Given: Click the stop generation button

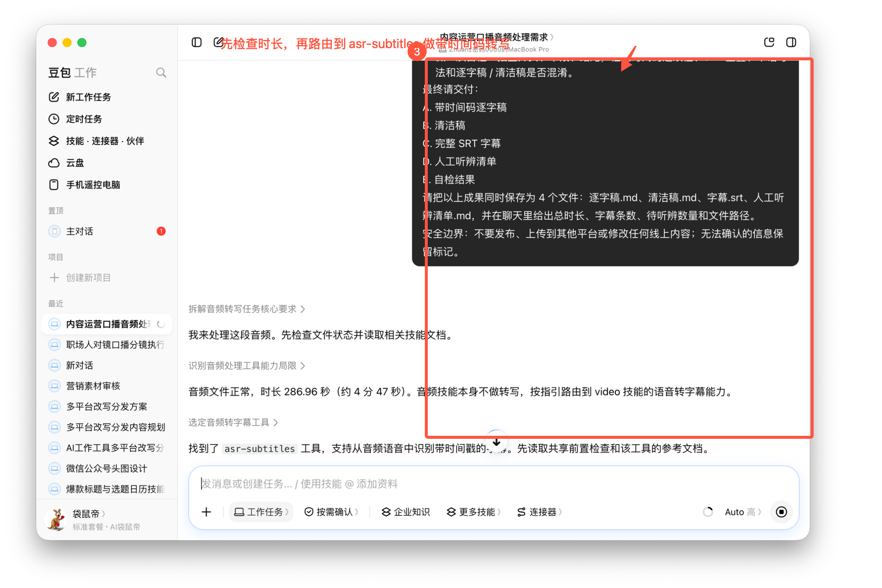Looking at the screenshot, I should click(781, 512).
